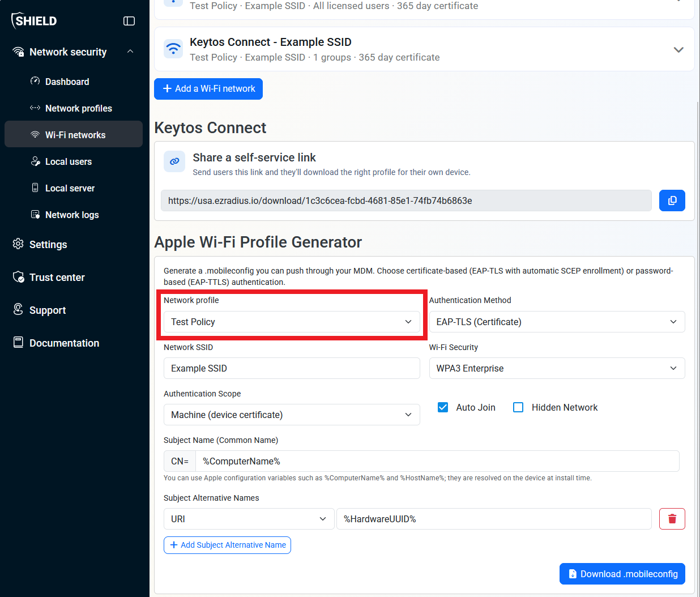The height and width of the screenshot is (597, 700).
Task: Click the 'Apple Wi-Fi Profile Generator' heading
Action: point(258,242)
